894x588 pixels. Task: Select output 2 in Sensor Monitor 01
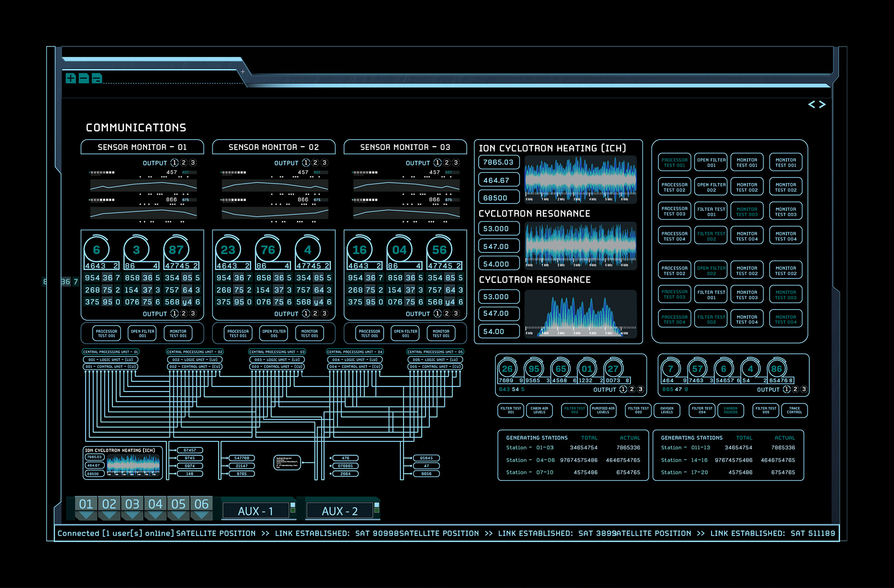(183, 162)
